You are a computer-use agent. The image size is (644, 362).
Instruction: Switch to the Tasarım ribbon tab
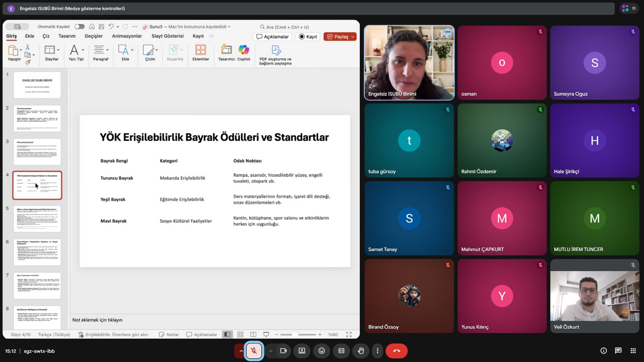tap(67, 36)
